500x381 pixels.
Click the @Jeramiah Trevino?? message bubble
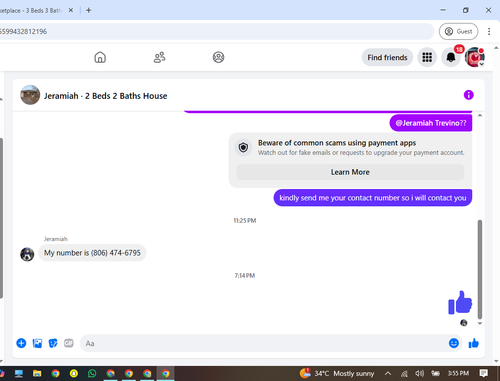[431, 123]
